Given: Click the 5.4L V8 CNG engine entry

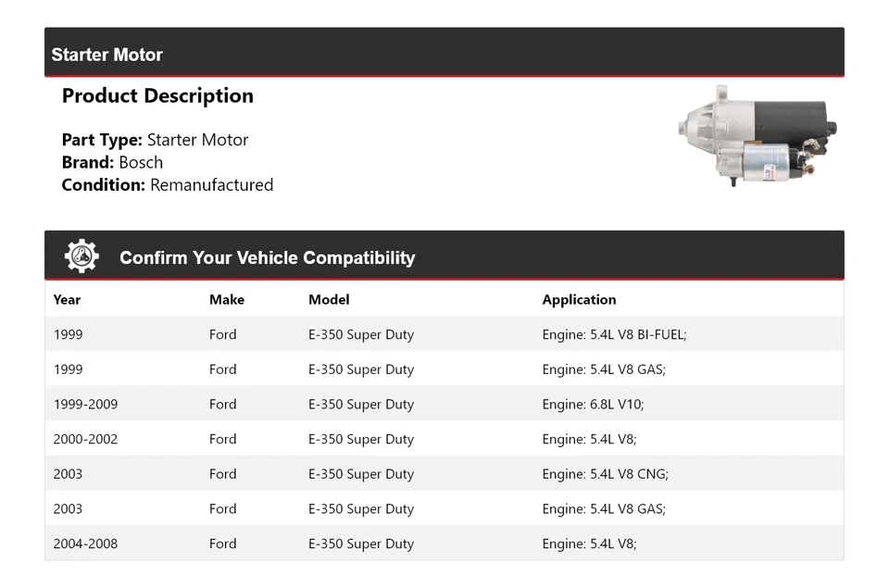Looking at the screenshot, I should [605, 474].
